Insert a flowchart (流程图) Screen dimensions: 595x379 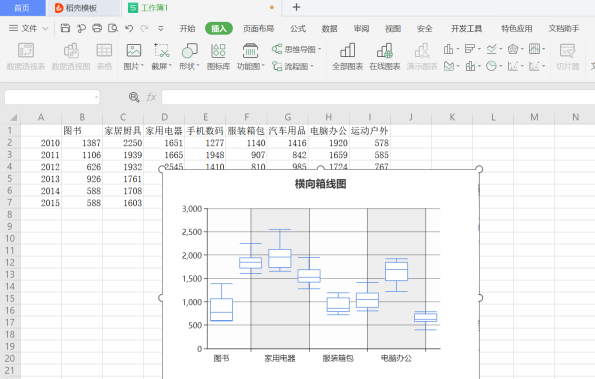(293, 66)
